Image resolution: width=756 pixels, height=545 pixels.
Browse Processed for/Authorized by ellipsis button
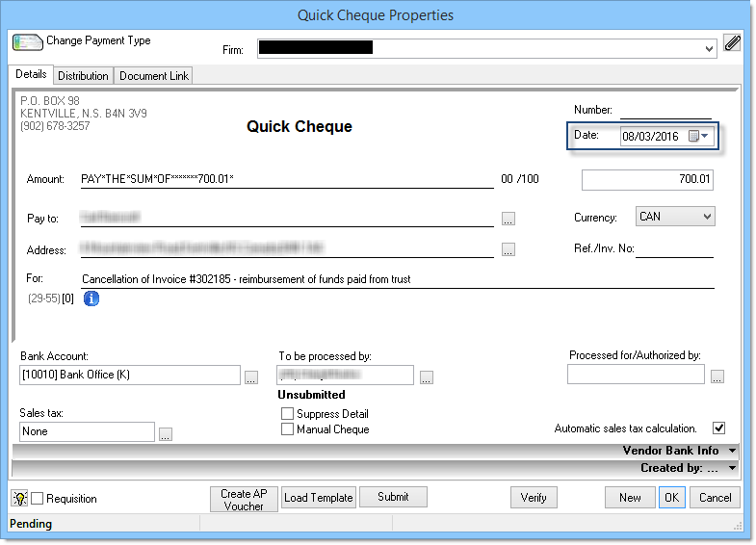pyautogui.click(x=717, y=376)
